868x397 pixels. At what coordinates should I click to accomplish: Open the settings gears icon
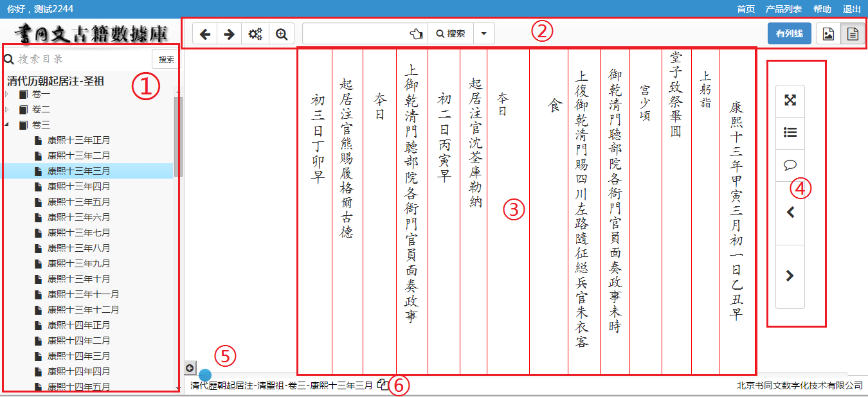[x=255, y=34]
